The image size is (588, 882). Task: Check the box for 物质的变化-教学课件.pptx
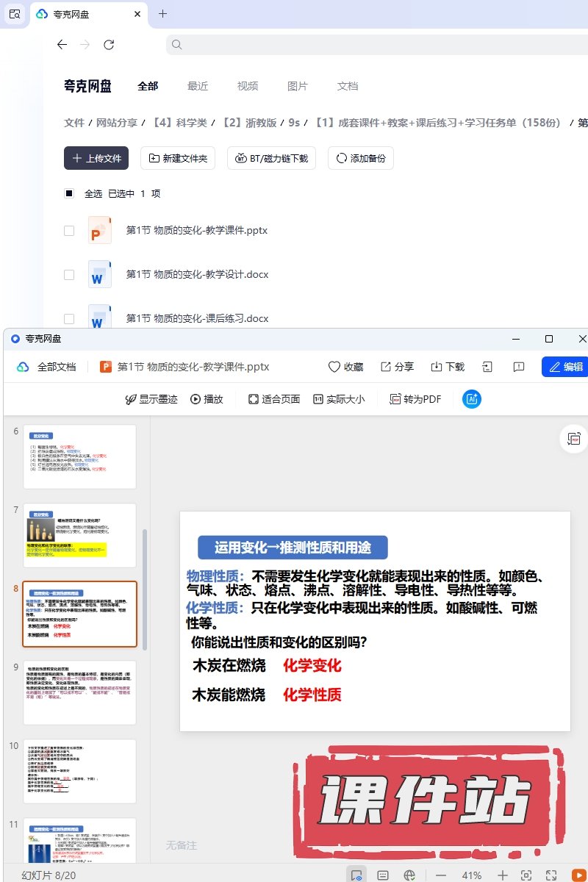tap(69, 231)
